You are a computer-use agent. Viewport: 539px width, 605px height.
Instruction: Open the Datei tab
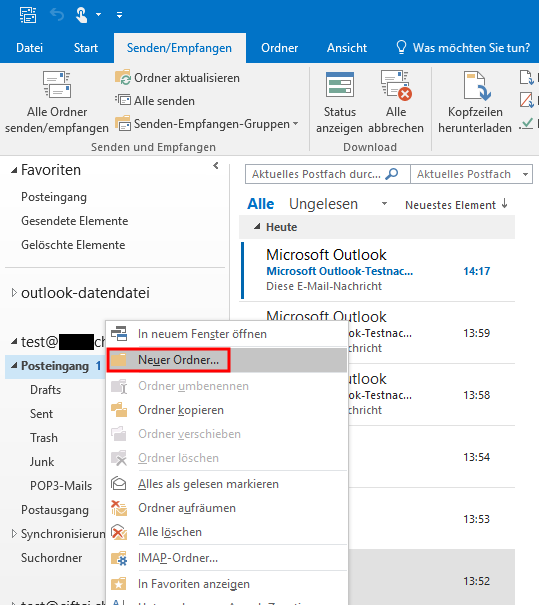point(29,48)
